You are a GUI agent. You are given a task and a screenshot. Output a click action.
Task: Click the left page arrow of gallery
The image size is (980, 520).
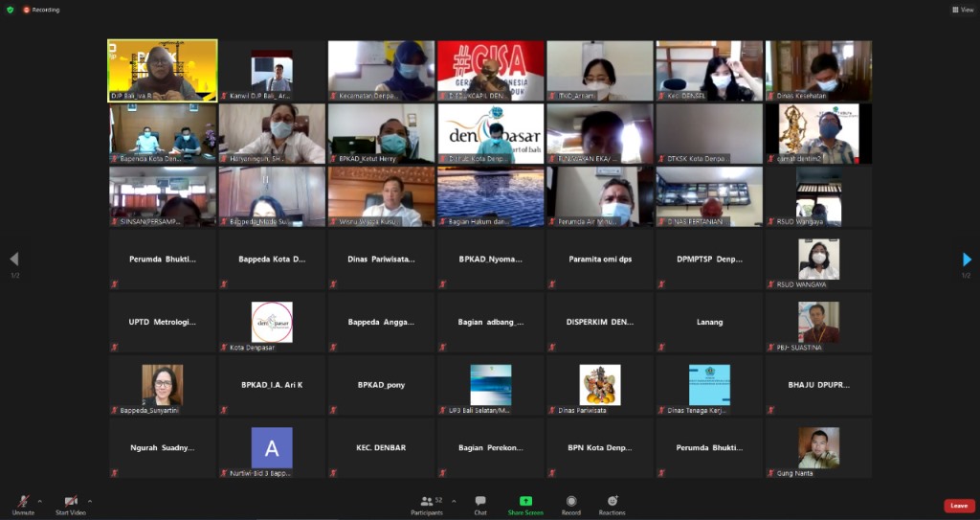pyautogui.click(x=13, y=260)
